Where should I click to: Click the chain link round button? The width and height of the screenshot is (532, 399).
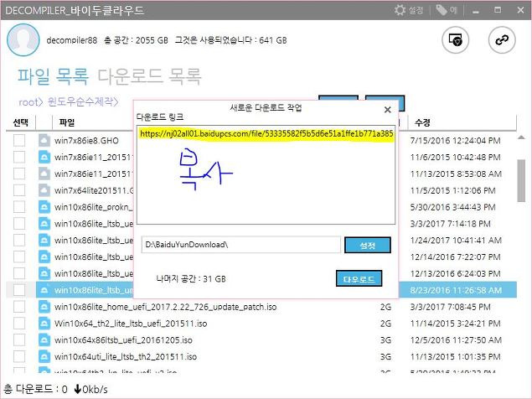click(x=502, y=40)
